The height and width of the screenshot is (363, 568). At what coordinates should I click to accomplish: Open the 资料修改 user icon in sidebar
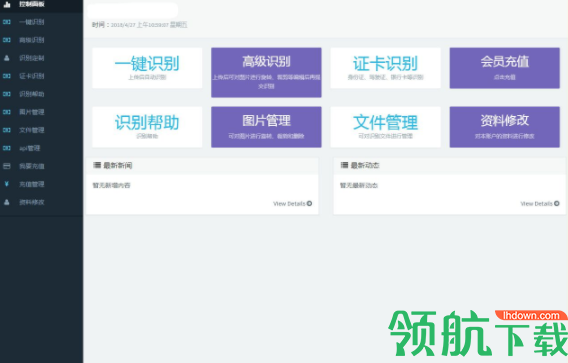click(7, 202)
